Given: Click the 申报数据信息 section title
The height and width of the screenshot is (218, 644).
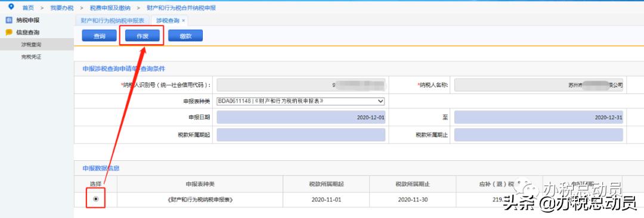Looking at the screenshot, I should [101, 169].
